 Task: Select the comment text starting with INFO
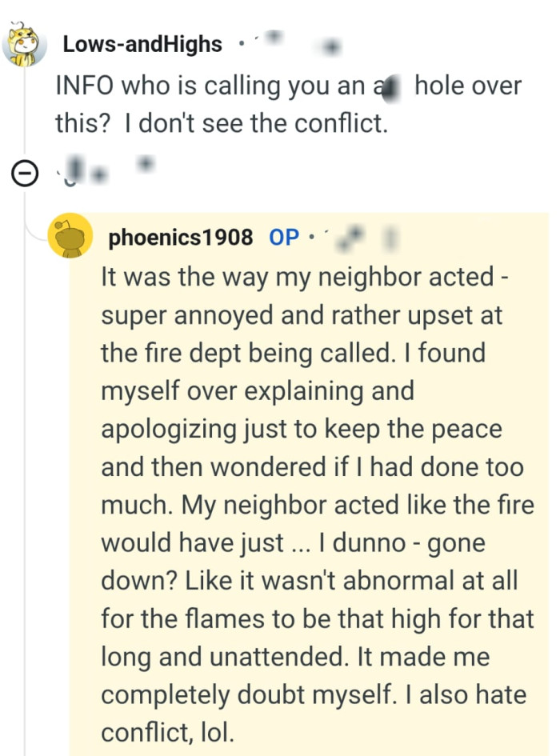pyautogui.click(x=288, y=104)
